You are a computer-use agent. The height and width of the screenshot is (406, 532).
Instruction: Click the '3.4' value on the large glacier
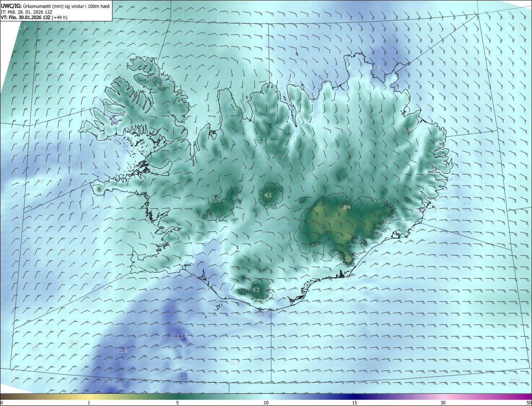(x=347, y=208)
